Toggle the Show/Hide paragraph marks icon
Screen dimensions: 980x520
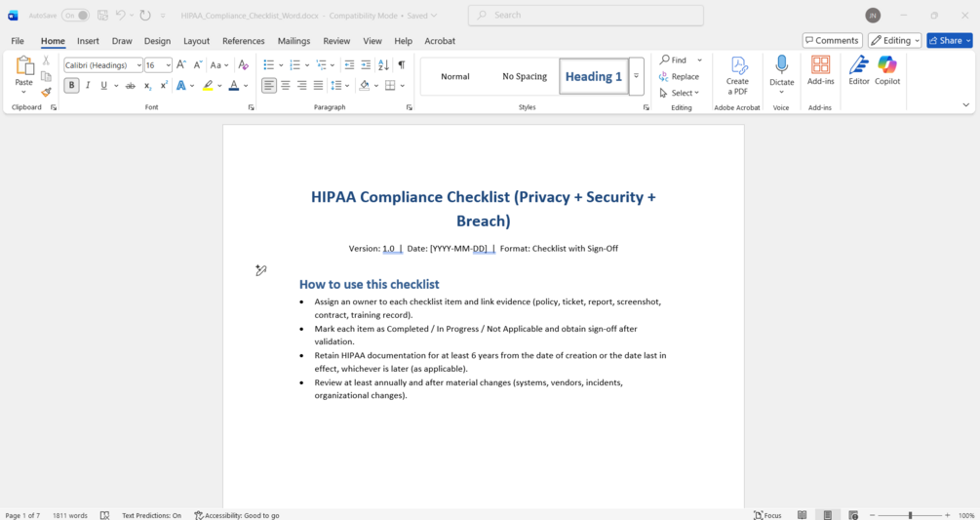click(x=401, y=65)
